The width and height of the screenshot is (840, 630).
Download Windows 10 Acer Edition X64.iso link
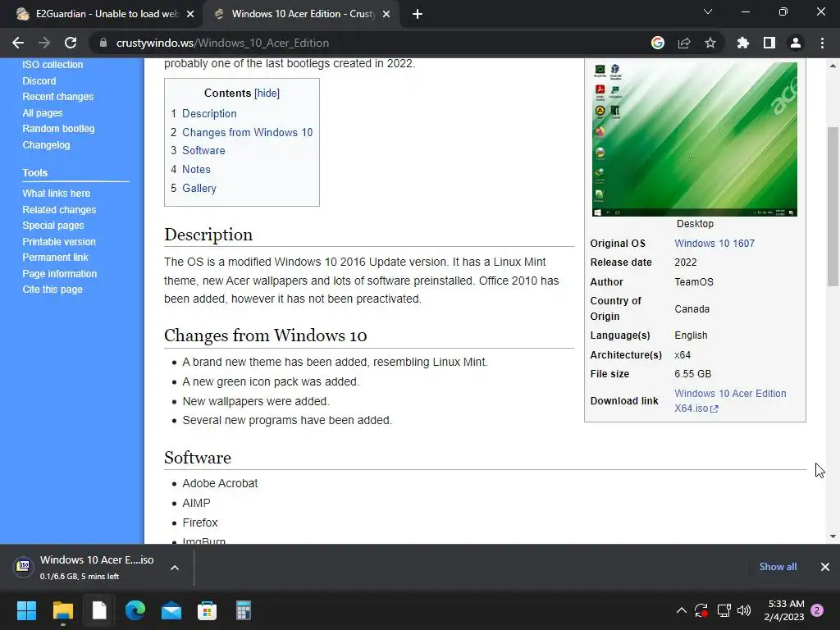[x=730, y=400]
